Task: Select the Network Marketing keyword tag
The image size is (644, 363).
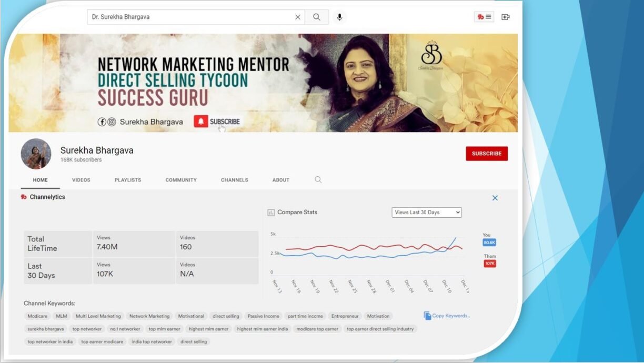Action: point(149,316)
